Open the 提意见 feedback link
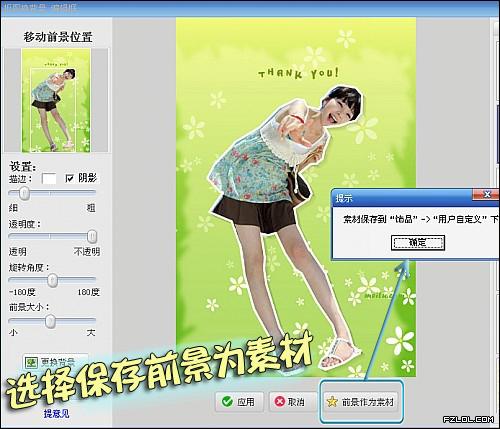Image resolution: width=500 pixels, height=429 pixels. pyautogui.click(x=56, y=414)
